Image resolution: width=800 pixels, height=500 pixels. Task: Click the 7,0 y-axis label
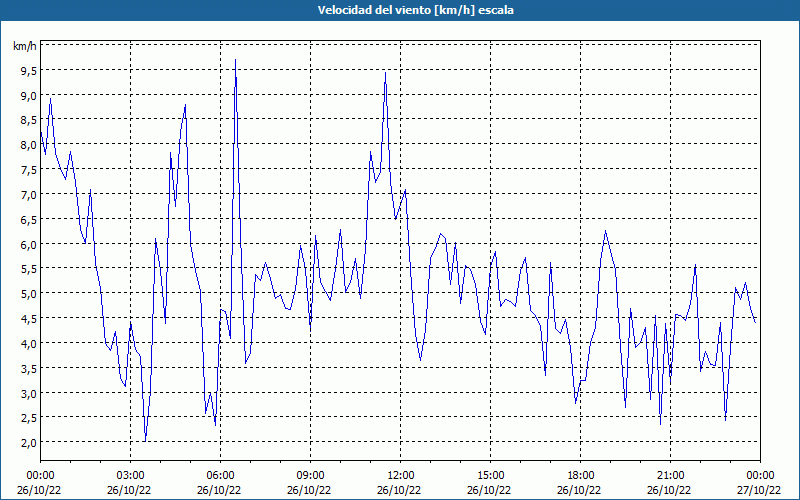tap(28, 194)
